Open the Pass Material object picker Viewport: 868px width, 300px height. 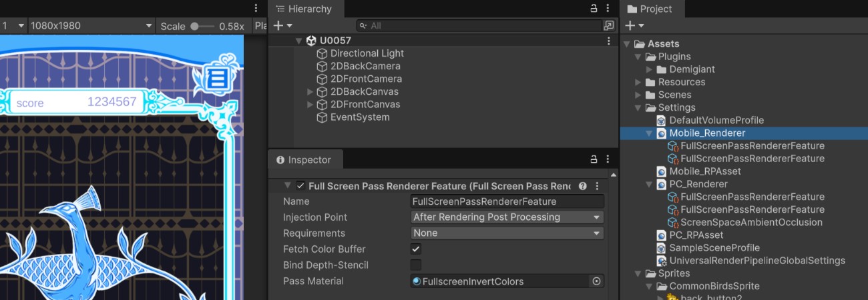(x=597, y=281)
